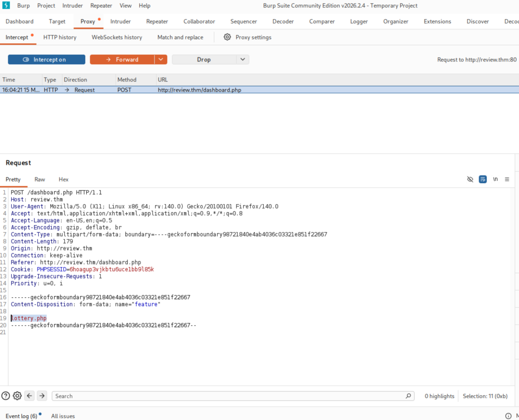Open All issues in status bar
The height and width of the screenshot is (420, 519).
(x=63, y=416)
